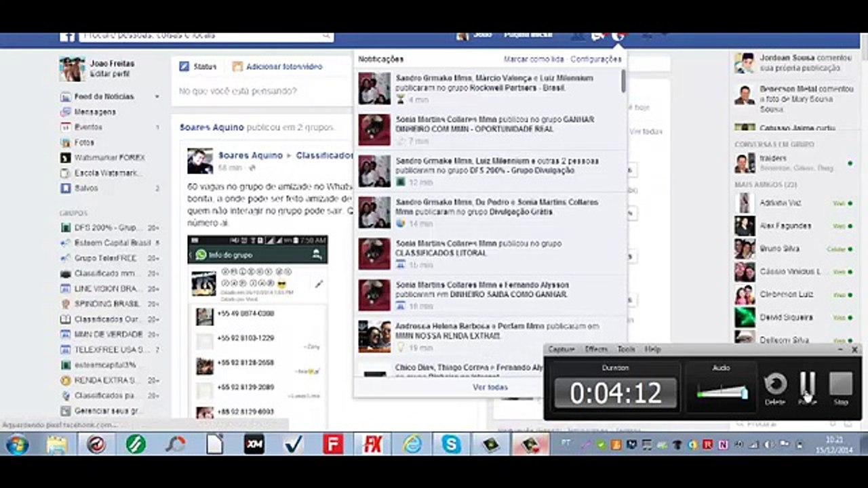Go to Página inicial in the top bar
The image size is (868, 488).
tap(528, 35)
